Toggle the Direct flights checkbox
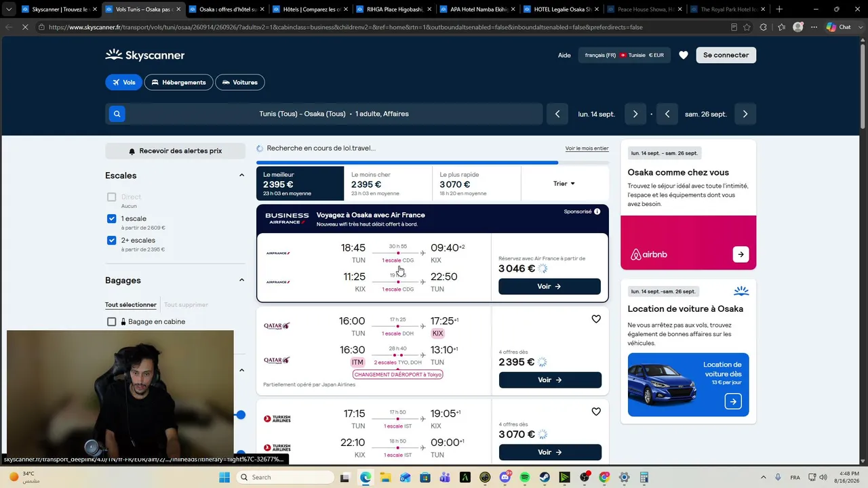 point(112,197)
